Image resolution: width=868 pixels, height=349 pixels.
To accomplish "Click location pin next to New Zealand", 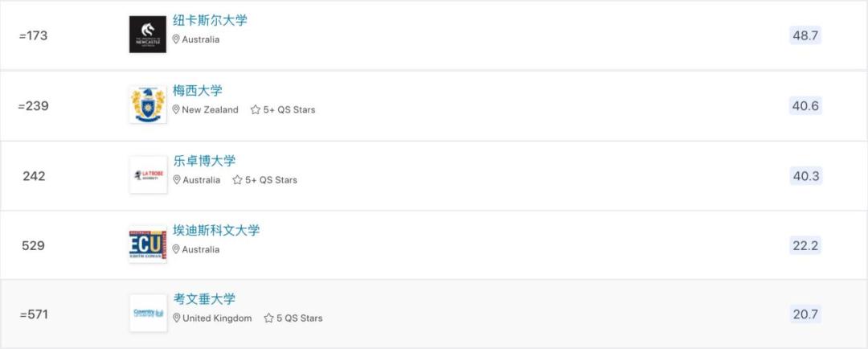I will [177, 110].
